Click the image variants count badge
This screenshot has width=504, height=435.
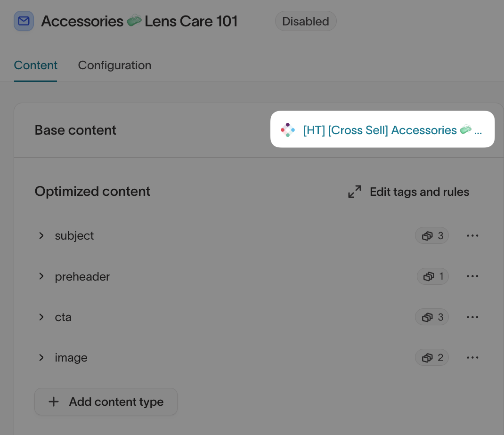click(432, 358)
